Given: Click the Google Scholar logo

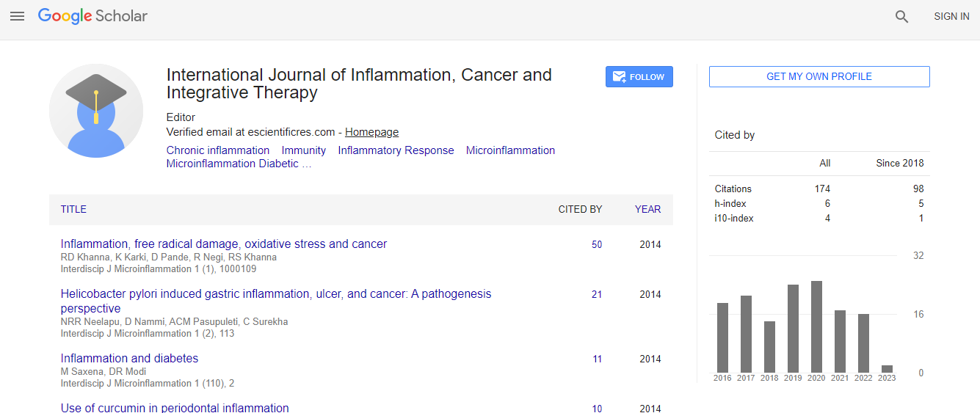Looking at the screenshot, I should click(x=92, y=16).
